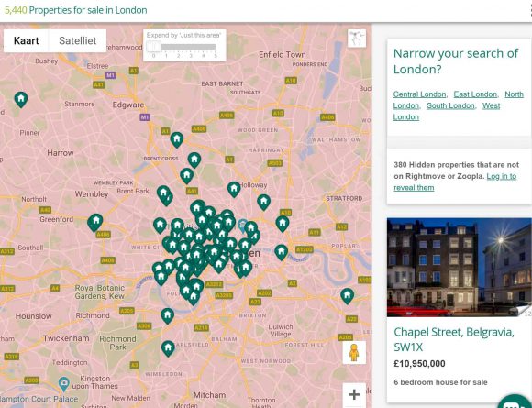Open East London link
The image size is (532, 408).
(475, 94)
